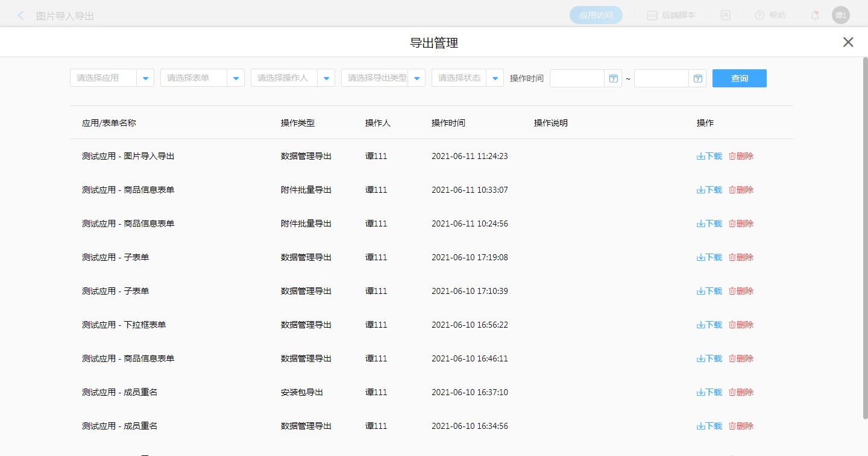Delete the 11:24:23 export record
Image resolution: width=868 pixels, height=456 pixels.
[741, 156]
